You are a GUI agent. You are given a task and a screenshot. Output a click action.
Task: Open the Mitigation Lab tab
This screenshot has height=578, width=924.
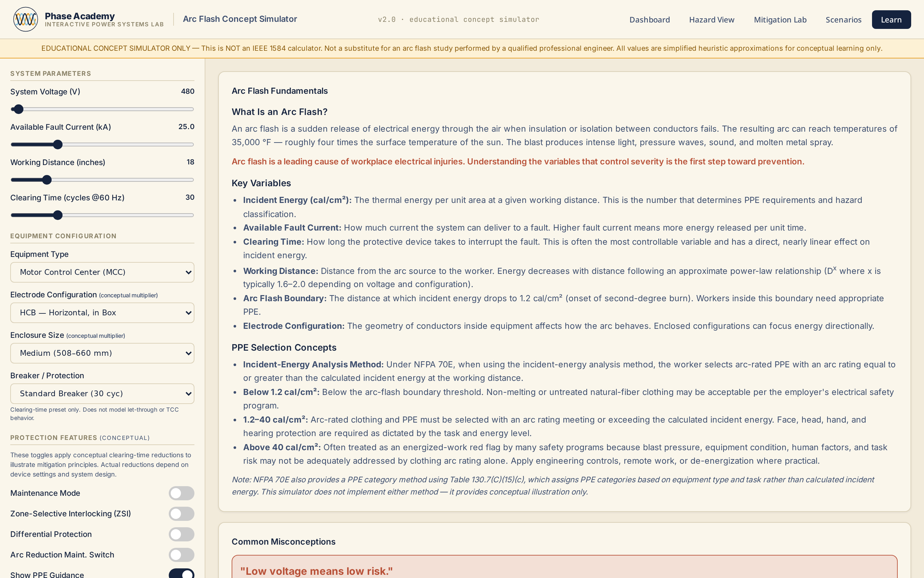point(780,20)
